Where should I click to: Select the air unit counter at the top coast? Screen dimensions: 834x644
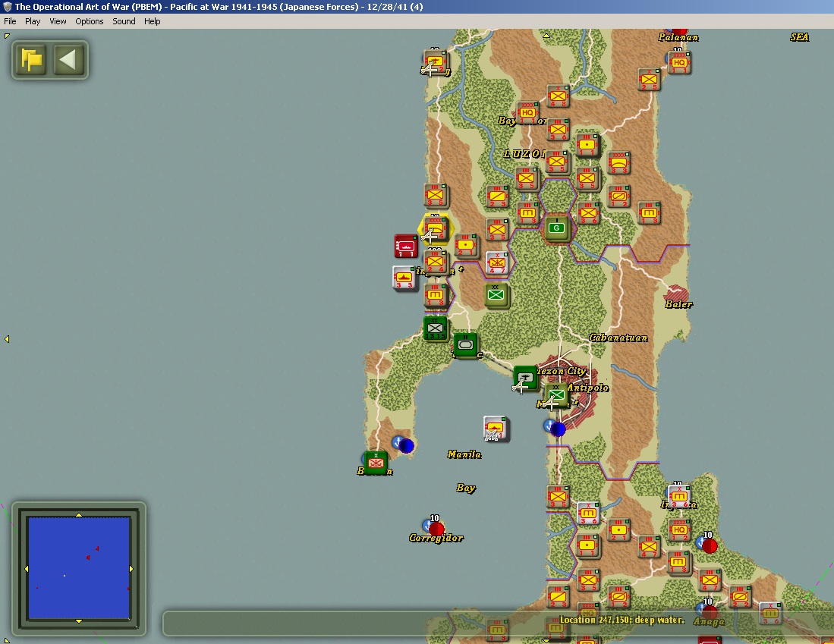[435, 62]
